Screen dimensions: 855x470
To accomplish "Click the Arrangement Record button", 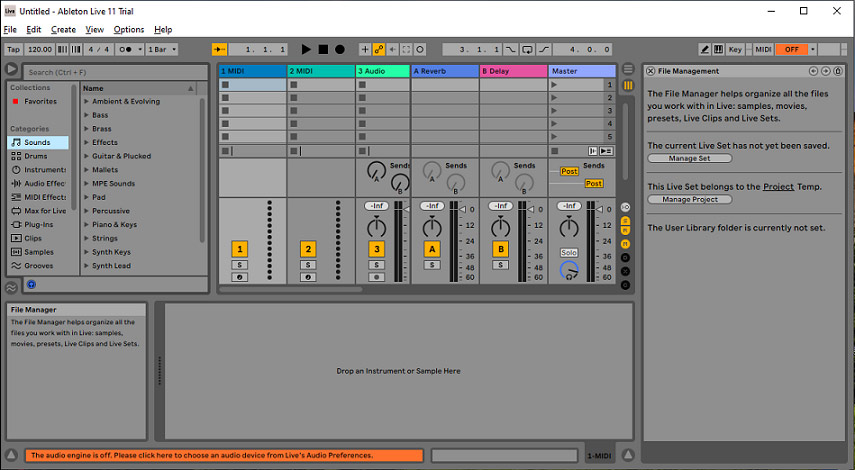I will coord(340,49).
